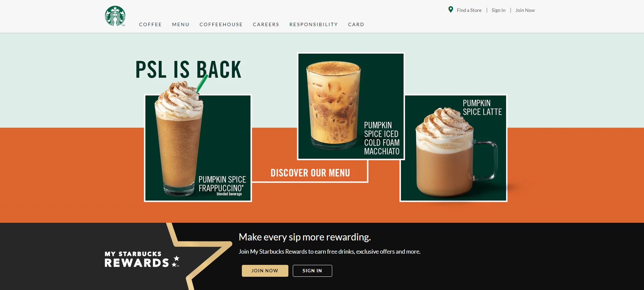This screenshot has height=290, width=644.
Task: Select the Pumpkin Spice Iced Cold Foam Macchiato image
Action: [351, 106]
